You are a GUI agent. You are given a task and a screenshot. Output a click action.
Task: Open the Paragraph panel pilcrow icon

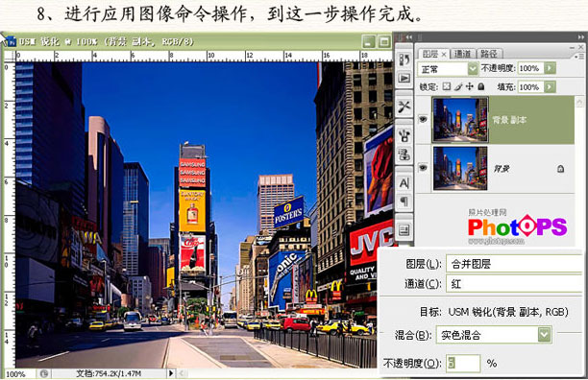(404, 202)
